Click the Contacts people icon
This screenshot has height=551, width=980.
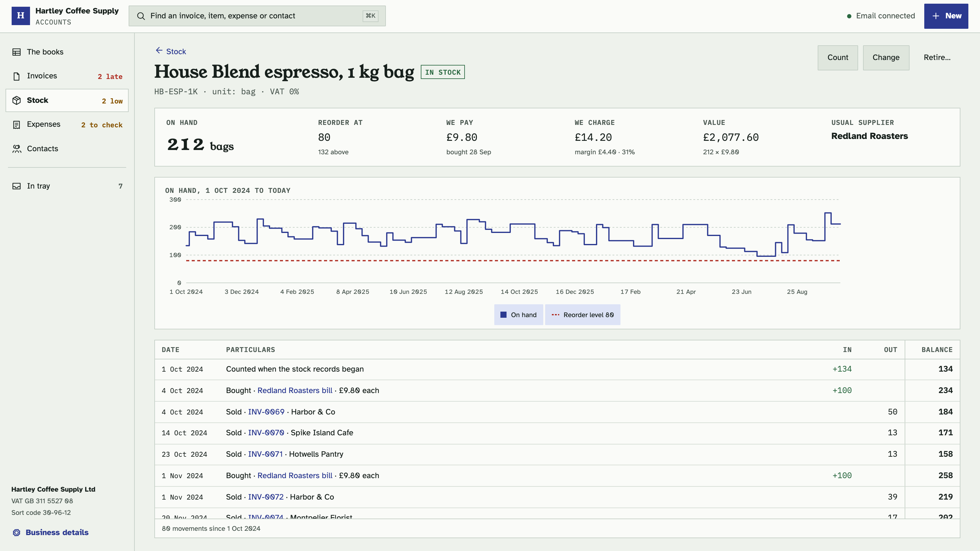pyautogui.click(x=16, y=149)
